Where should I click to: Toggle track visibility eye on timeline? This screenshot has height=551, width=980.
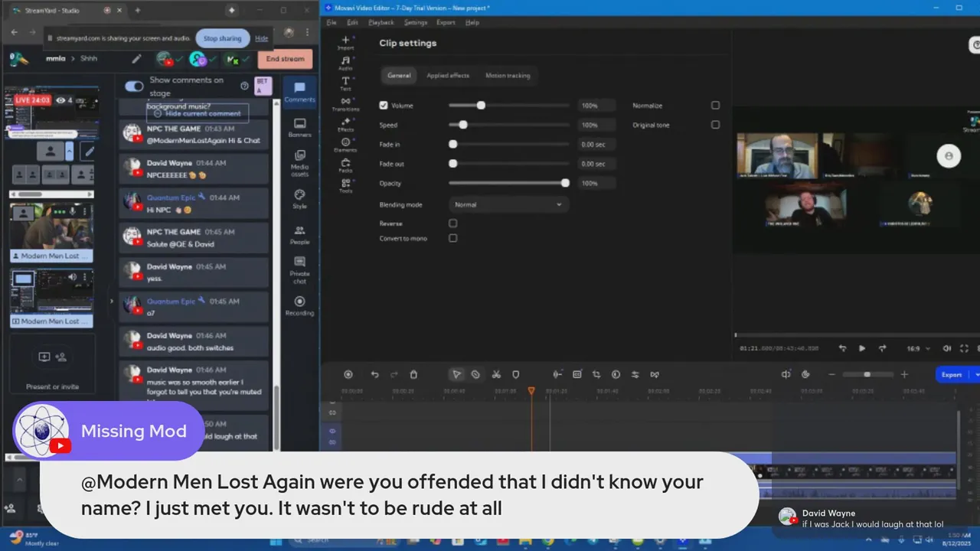point(332,431)
